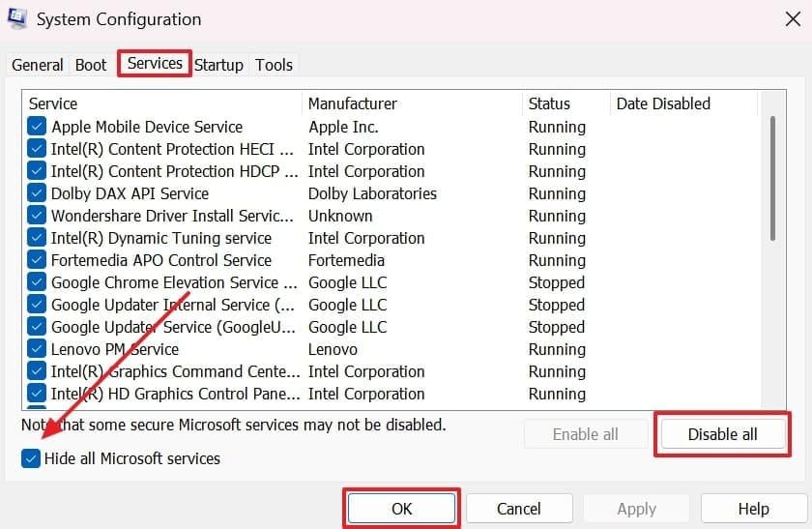Switch to the Boot tab
The width and height of the screenshot is (812, 529).
click(x=91, y=65)
